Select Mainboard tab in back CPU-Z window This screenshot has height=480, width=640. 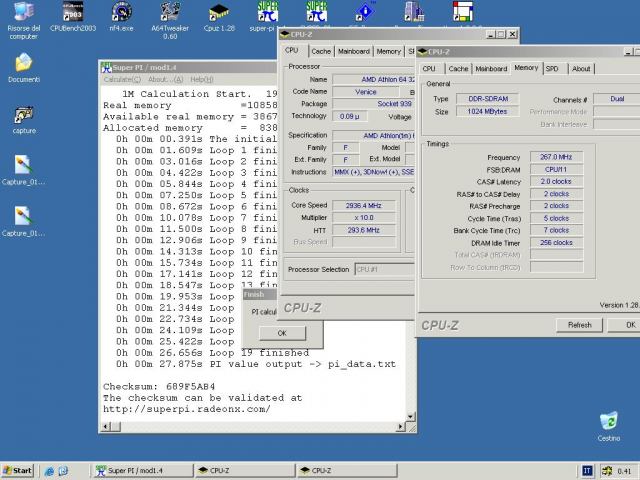tap(353, 51)
